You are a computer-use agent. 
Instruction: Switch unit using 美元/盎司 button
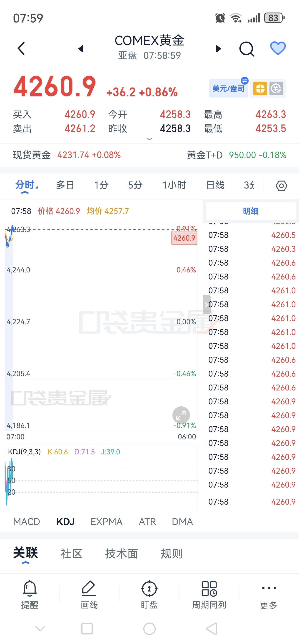coord(228,88)
